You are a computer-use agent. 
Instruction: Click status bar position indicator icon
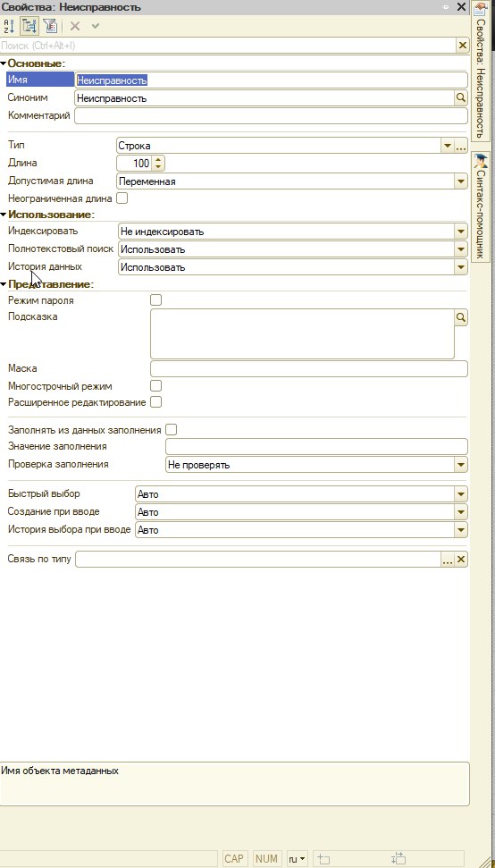coord(324,859)
